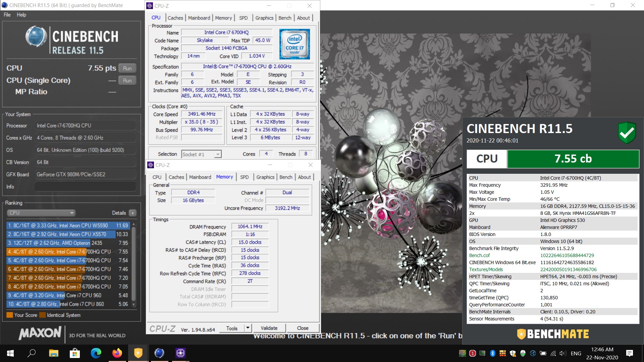
Task: Open the Windows Start menu
Action: pos(10,353)
